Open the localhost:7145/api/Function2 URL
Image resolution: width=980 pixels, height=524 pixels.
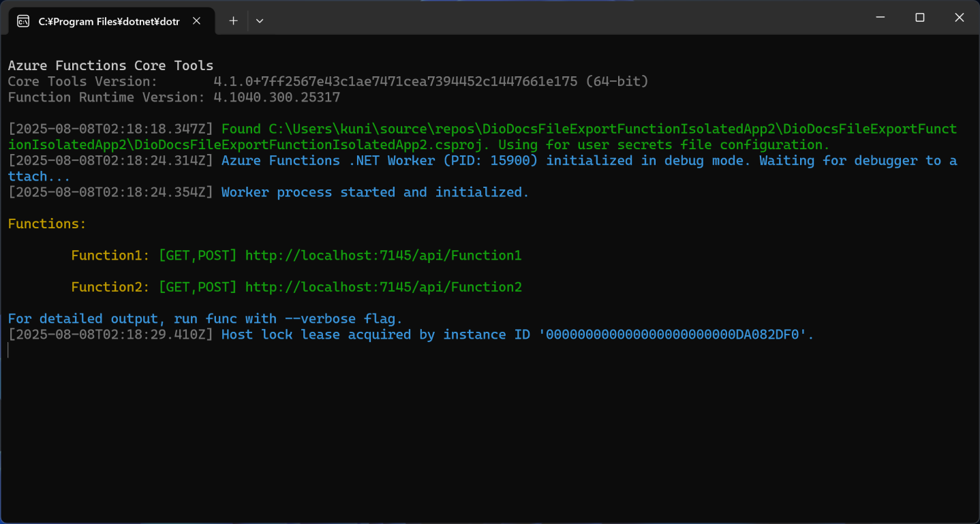383,287
